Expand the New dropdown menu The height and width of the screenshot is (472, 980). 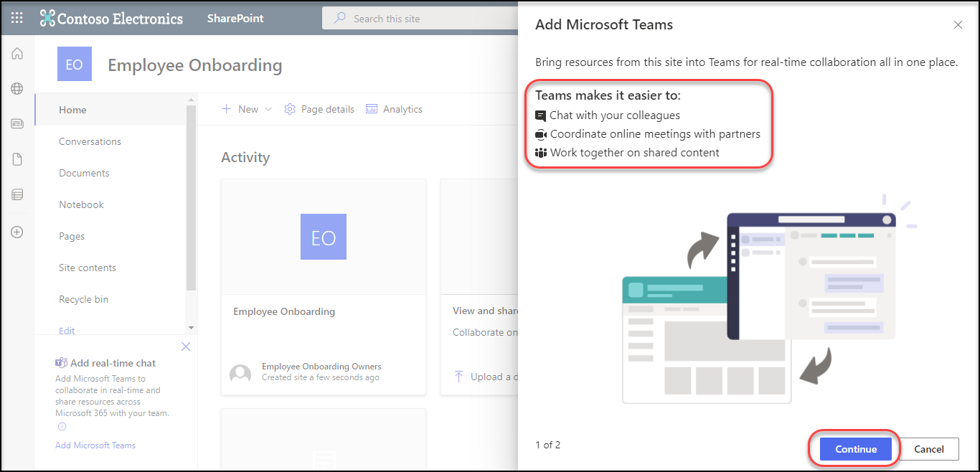click(x=247, y=109)
